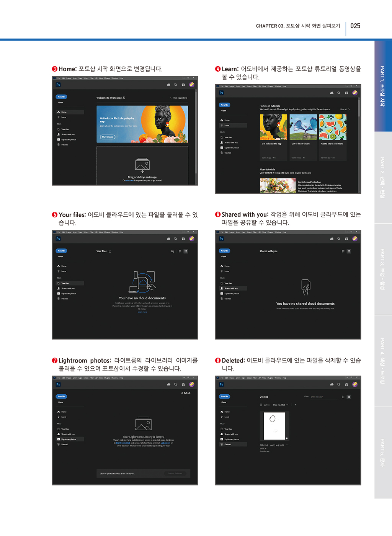Open the Help menu in the Shared with you screenshot
Screen dimensions: 392x536
tap(284, 232)
